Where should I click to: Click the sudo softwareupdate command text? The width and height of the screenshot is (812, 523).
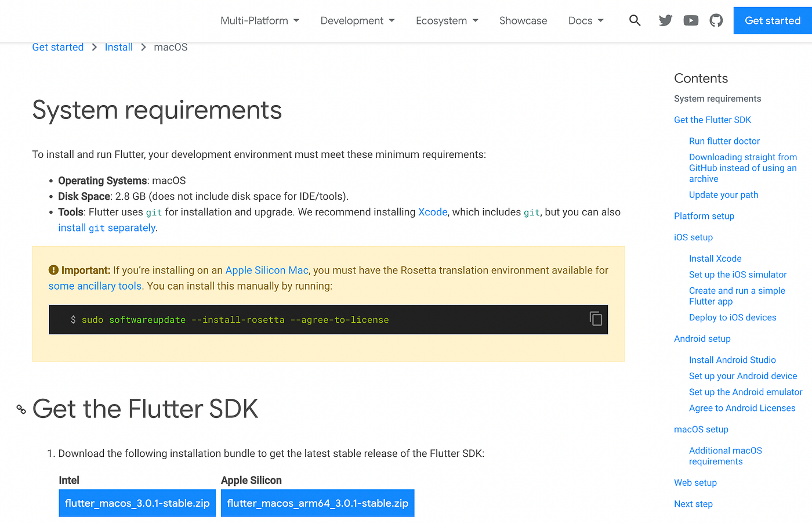tap(235, 320)
